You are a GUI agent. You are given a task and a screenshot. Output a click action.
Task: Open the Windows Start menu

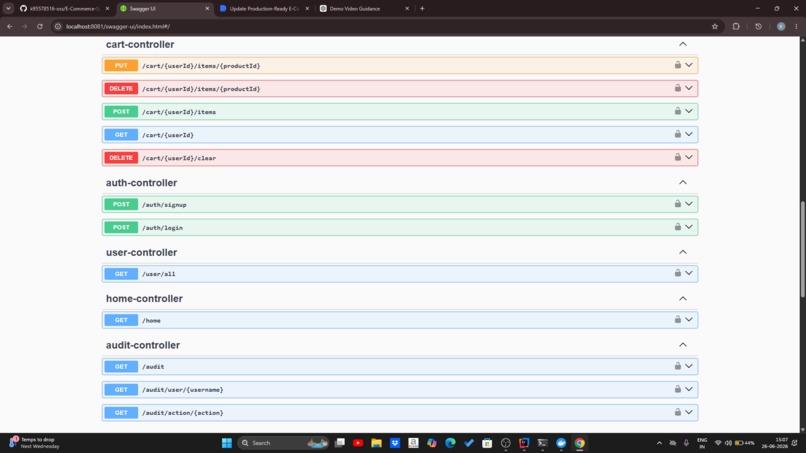[x=227, y=443]
